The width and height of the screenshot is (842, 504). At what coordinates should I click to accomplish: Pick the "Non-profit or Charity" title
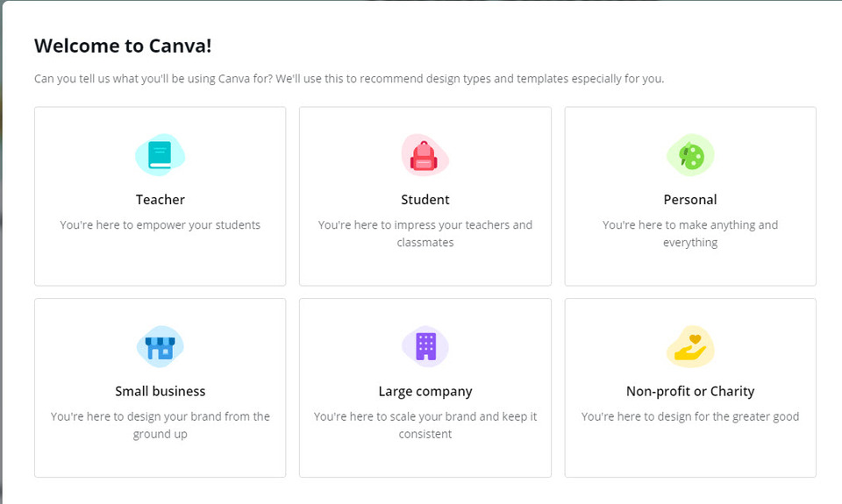(690, 392)
